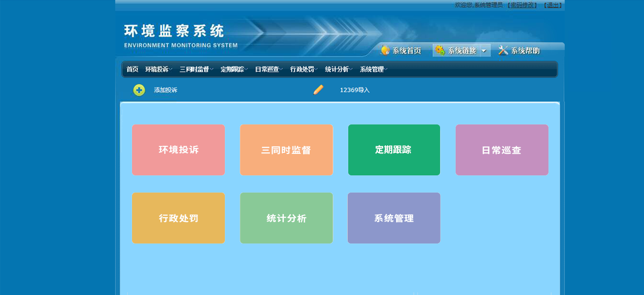Open the blue-purple 系统管理 tile
This screenshot has width=644, height=295.
click(x=394, y=218)
